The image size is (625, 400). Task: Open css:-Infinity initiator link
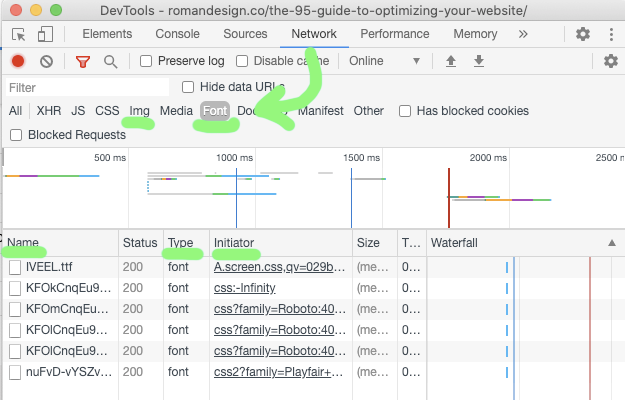(x=244, y=288)
